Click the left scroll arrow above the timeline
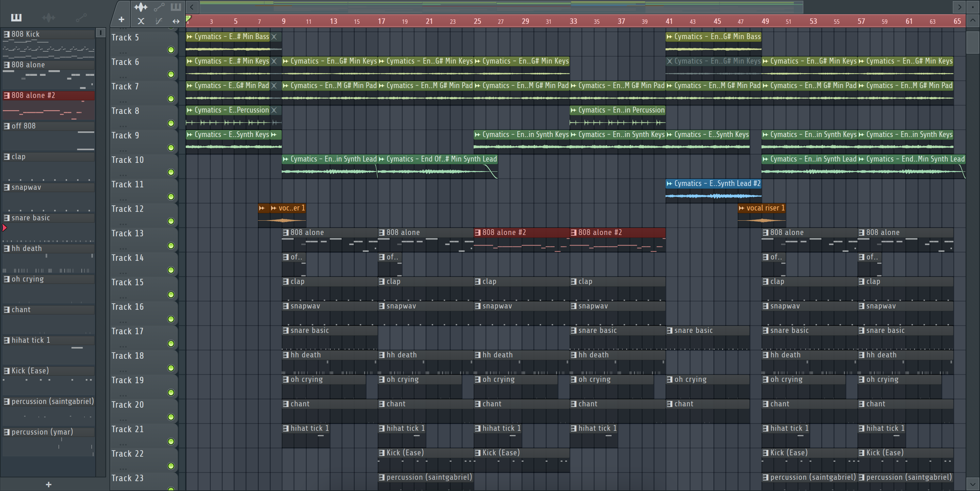The image size is (980, 491). click(x=192, y=7)
